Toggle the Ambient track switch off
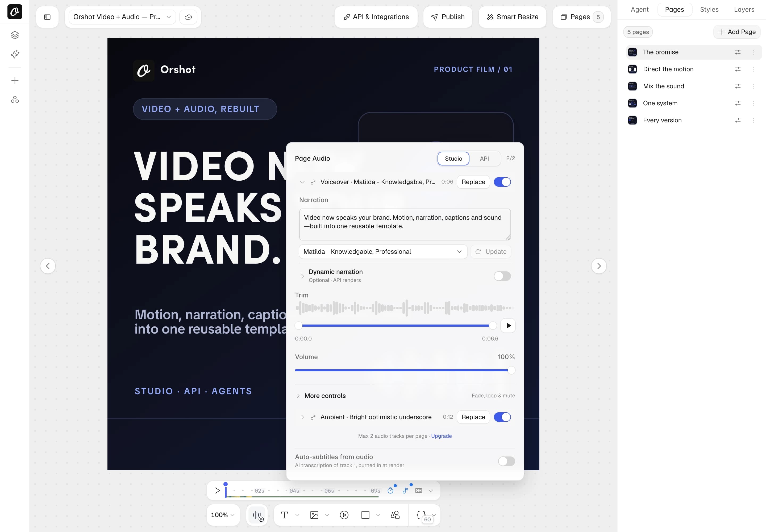 502,417
